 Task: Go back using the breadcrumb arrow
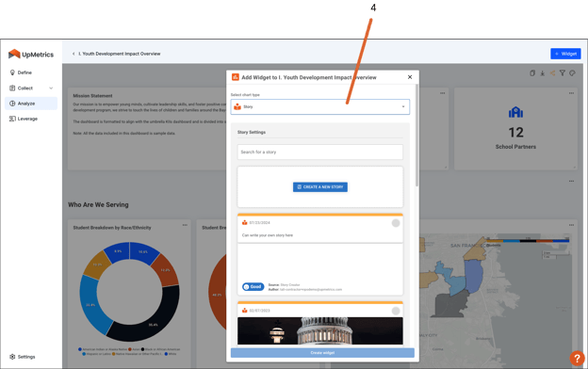click(x=73, y=54)
